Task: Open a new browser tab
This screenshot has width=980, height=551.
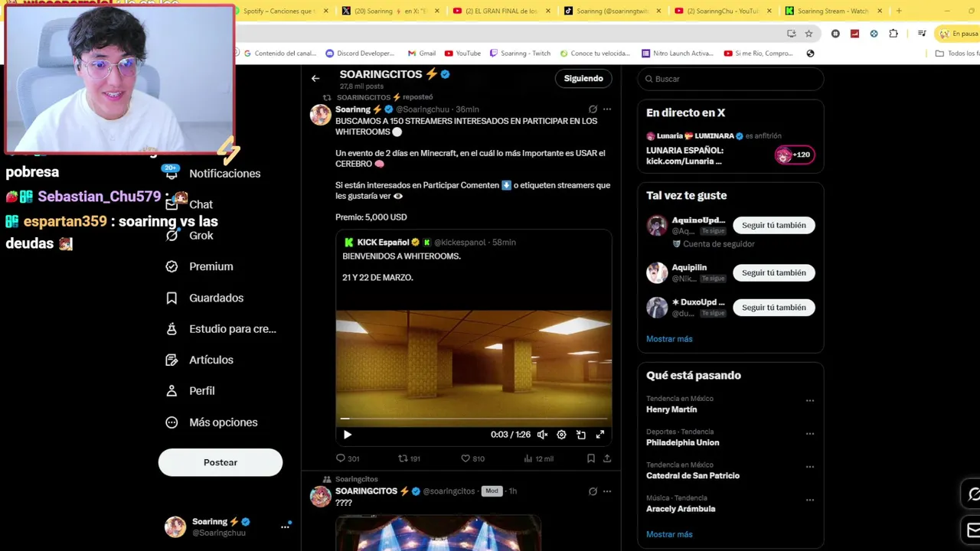Action: click(899, 11)
